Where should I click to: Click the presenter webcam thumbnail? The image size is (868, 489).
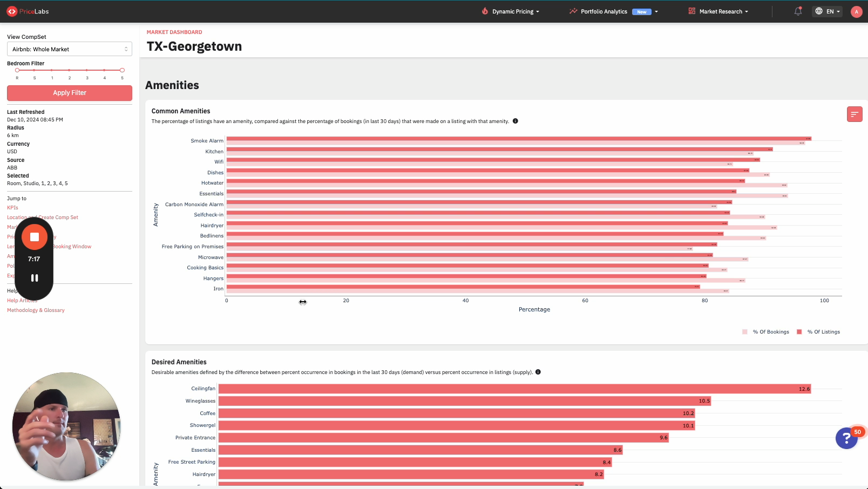pos(66,426)
